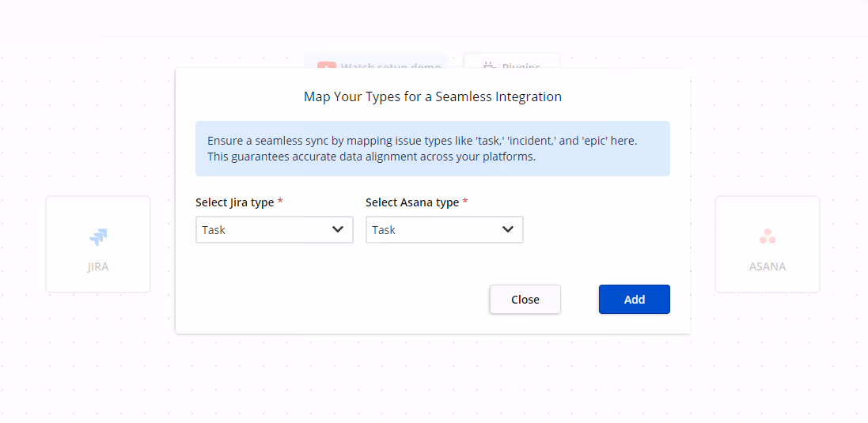868x423 pixels.
Task: Open the Select Jira type combo box
Action: point(274,229)
